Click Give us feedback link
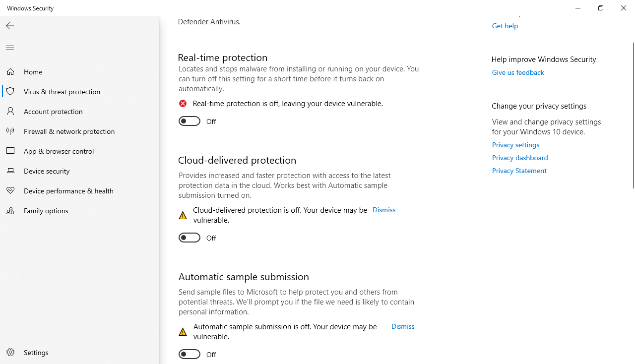The image size is (635, 364). (x=518, y=72)
